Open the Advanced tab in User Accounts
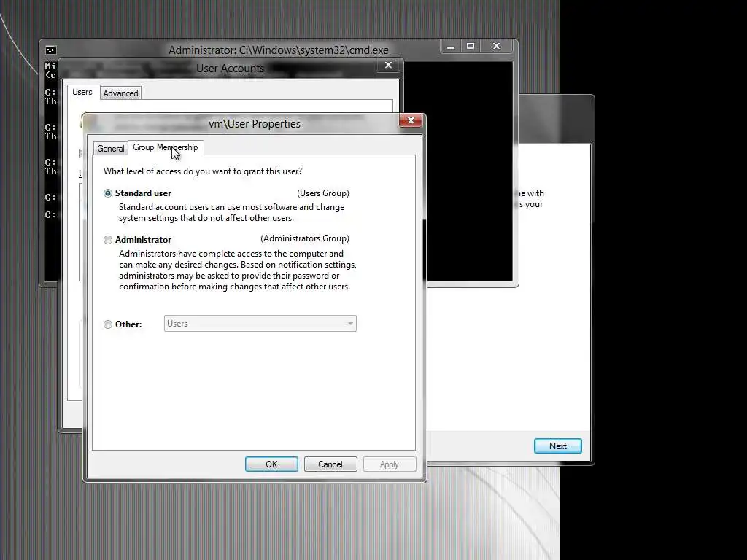The image size is (747, 560). coord(120,93)
